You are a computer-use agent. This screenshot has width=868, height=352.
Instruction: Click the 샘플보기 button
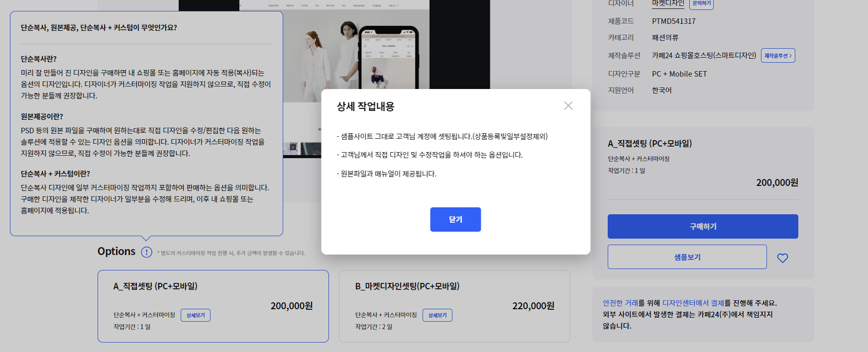click(687, 257)
